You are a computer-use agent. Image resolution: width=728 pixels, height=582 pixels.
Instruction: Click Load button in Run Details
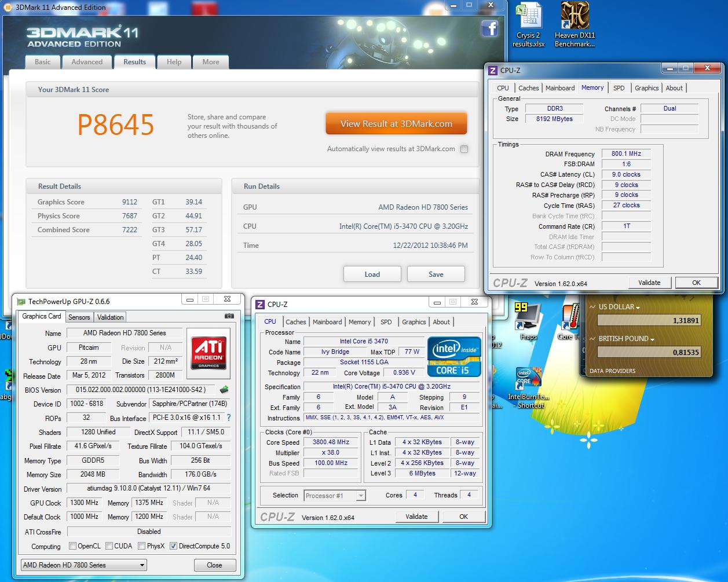372,274
